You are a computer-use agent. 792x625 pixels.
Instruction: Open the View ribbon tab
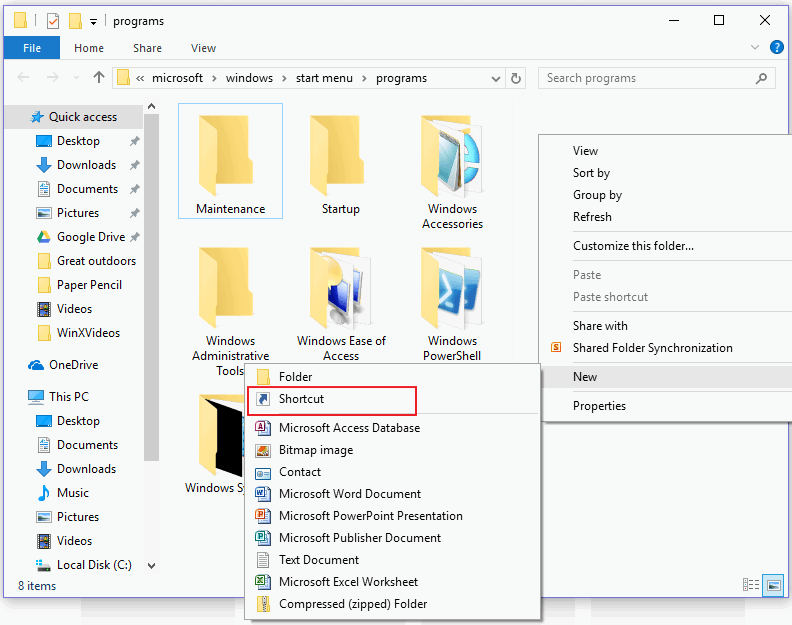(x=203, y=48)
